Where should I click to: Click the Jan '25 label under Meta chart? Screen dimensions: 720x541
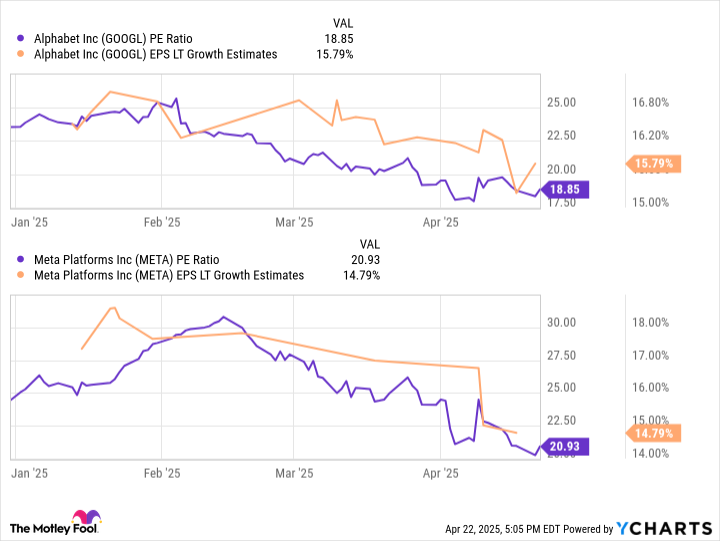coord(29,473)
